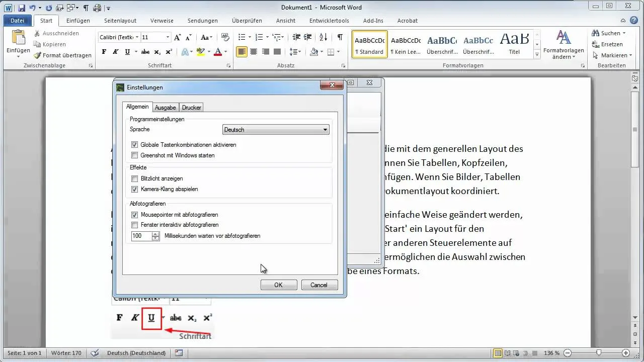Adjust the zoom slider in status bar
644x362 pixels.
tap(598, 353)
